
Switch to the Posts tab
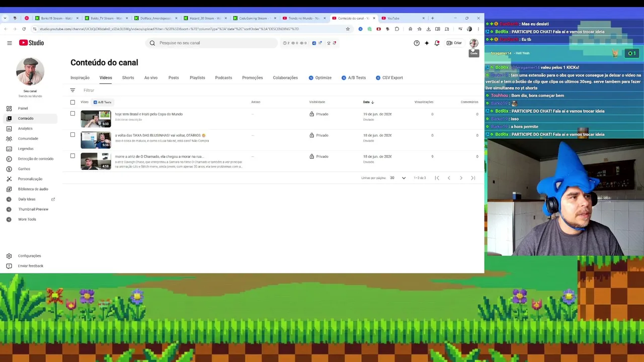pyautogui.click(x=174, y=78)
